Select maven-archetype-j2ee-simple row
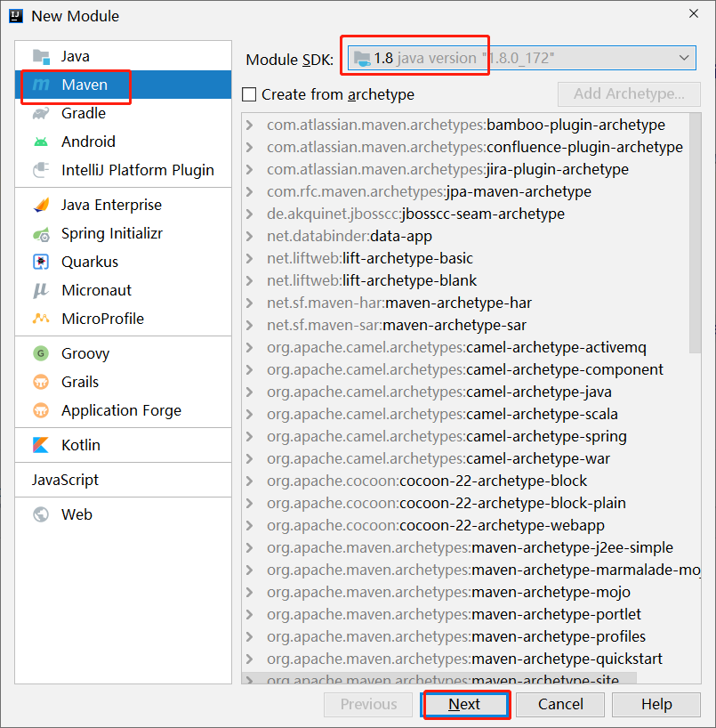Viewport: 716px width, 728px height. click(465, 548)
